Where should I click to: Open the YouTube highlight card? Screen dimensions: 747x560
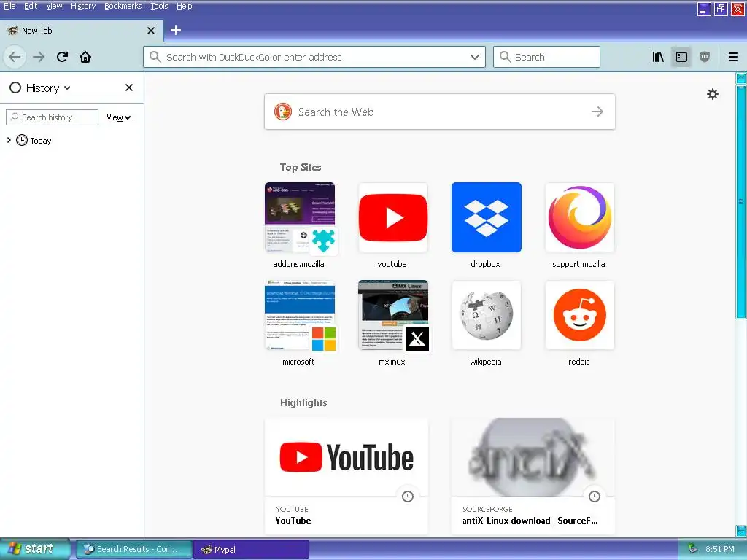tap(347, 476)
